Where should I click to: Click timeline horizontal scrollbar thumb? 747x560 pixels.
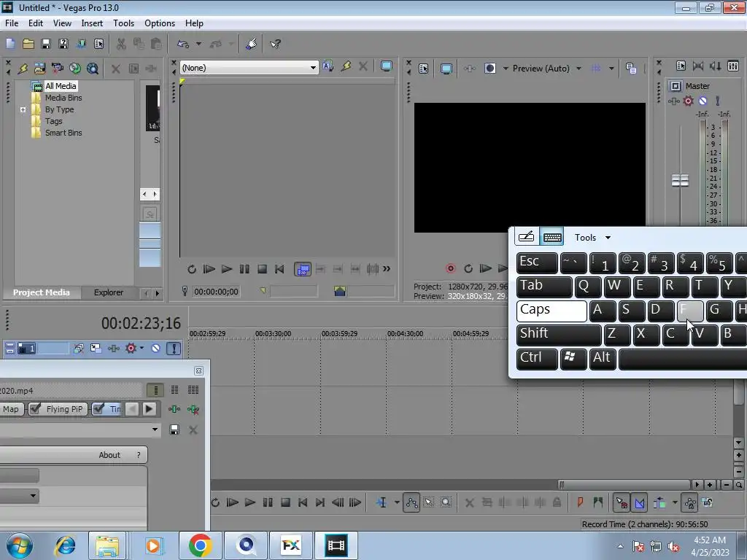click(624, 485)
